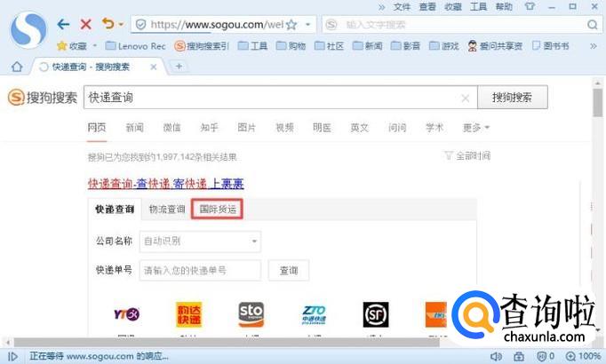Viewport: 606px width, 364px height.
Task: Open the 社区 bookmark folder
Action: coord(329,46)
